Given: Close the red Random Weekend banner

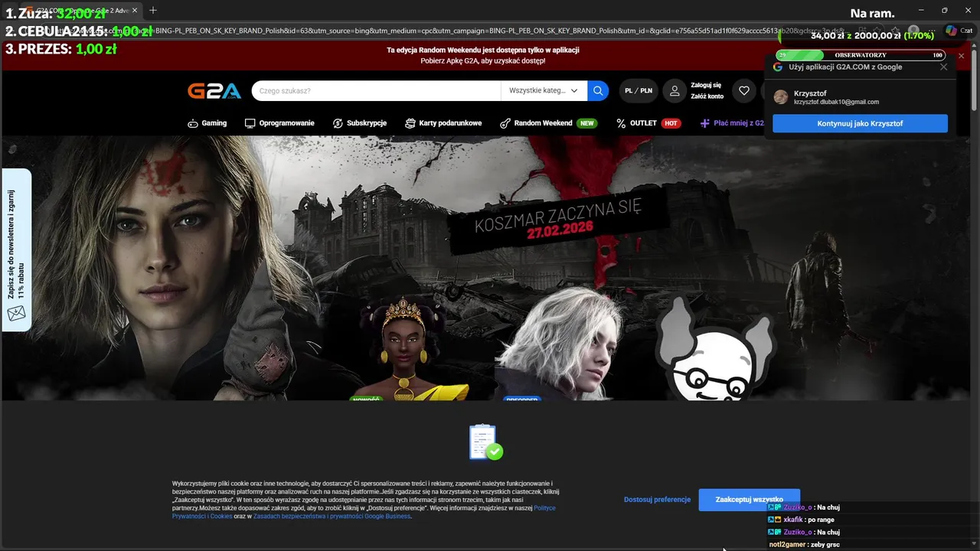Looking at the screenshot, I should point(962,56).
